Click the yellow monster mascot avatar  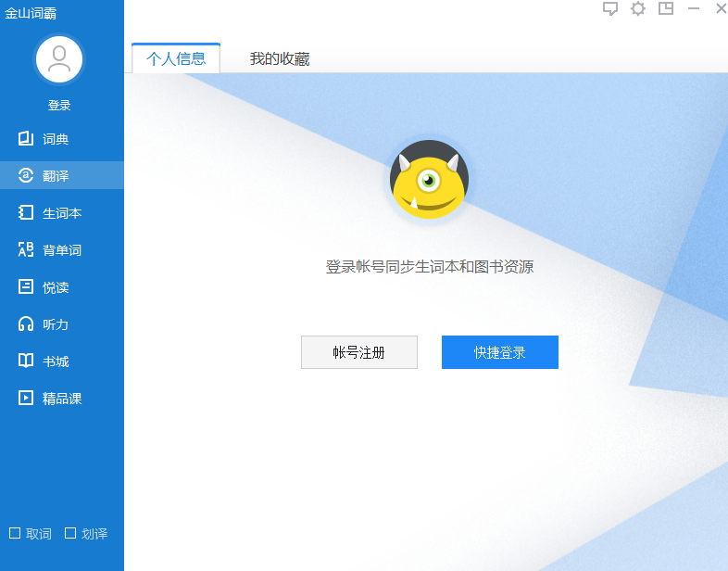tap(428, 181)
